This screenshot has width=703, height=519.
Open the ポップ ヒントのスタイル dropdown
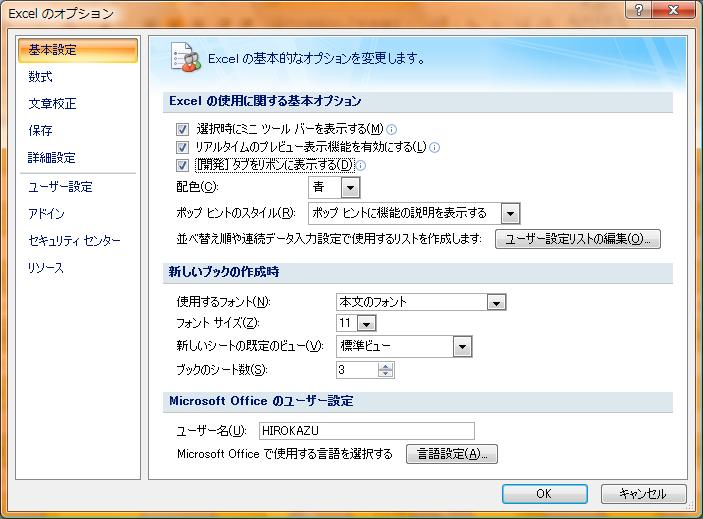(510, 213)
